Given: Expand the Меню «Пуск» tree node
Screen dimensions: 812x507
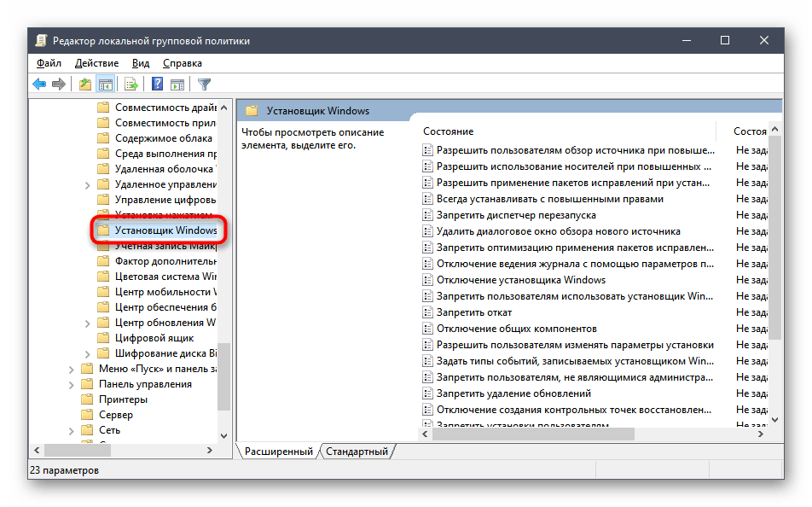Looking at the screenshot, I should pyautogui.click(x=72, y=369).
